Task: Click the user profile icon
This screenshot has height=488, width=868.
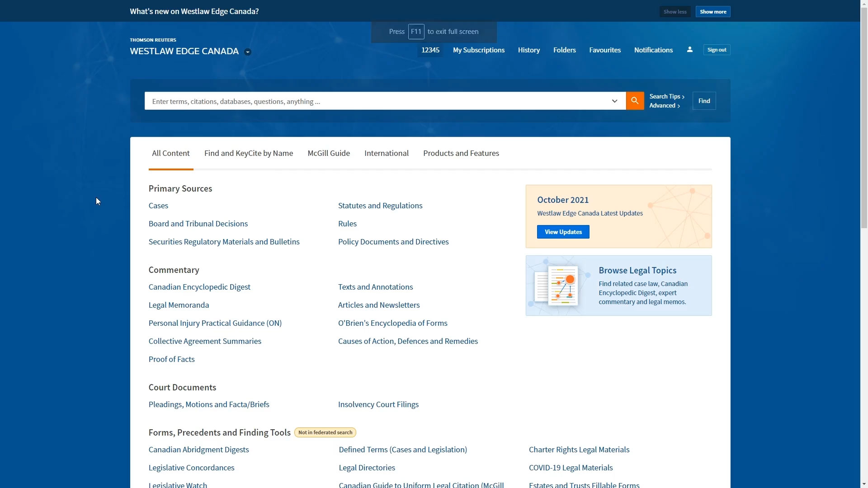Action: [690, 49]
